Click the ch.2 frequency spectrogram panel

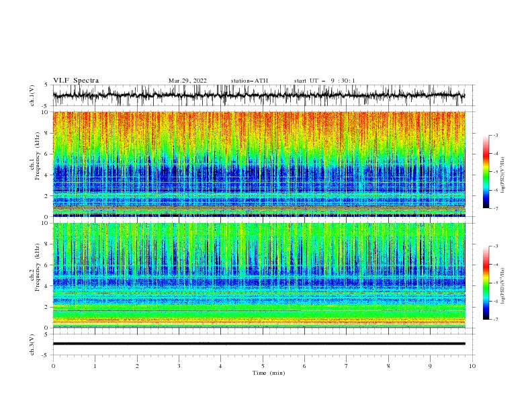point(259,275)
